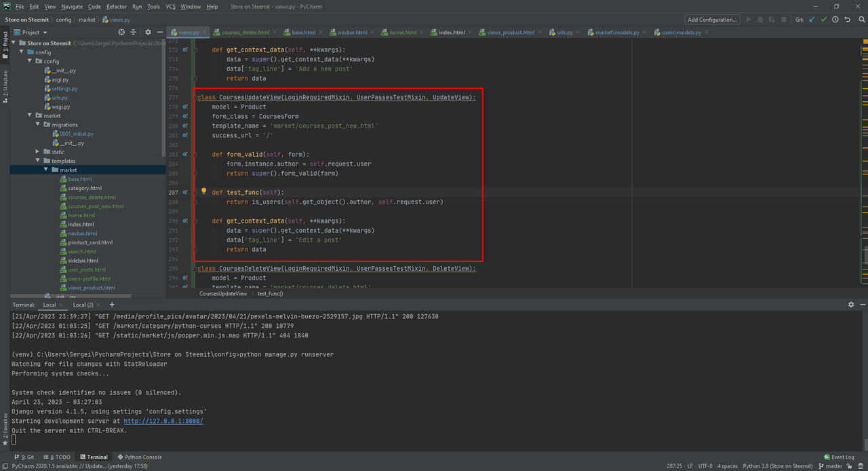Open the Refactor menu
868x471 pixels.
coord(116,6)
